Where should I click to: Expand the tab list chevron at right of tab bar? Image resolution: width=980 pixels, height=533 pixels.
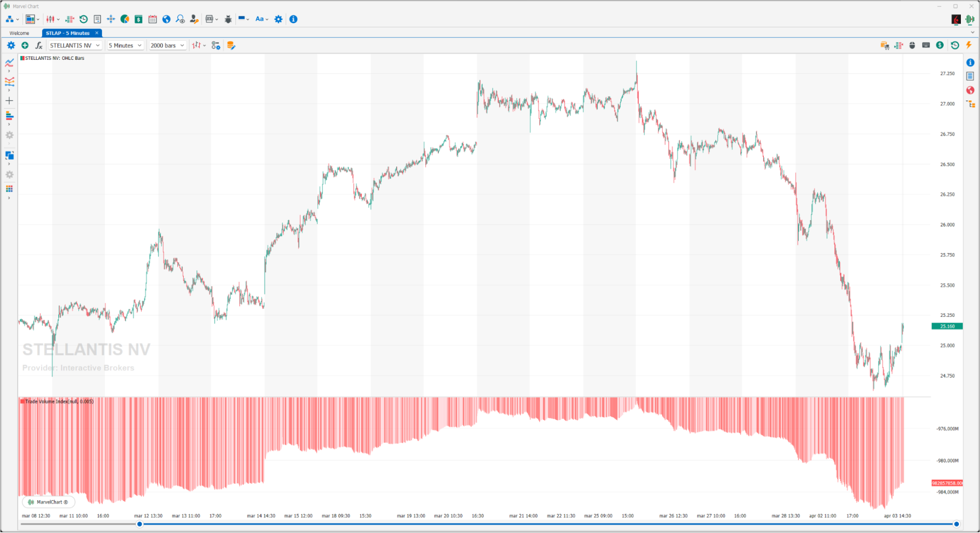point(972,32)
